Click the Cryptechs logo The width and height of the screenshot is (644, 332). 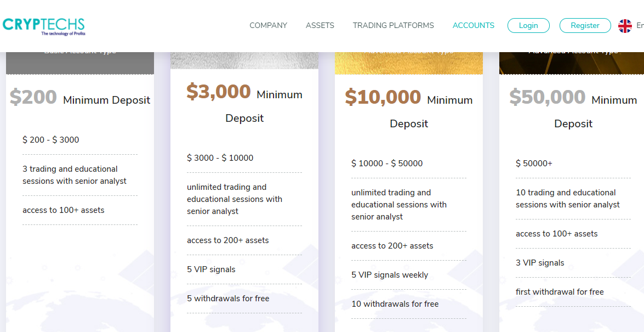[43, 26]
